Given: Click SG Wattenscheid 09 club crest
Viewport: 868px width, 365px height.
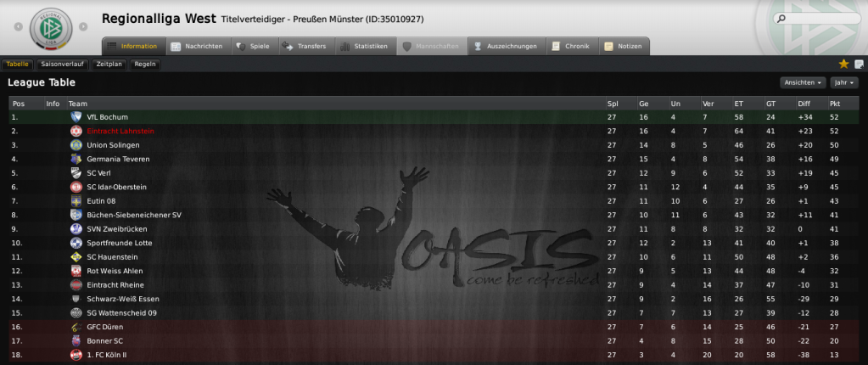Looking at the screenshot, I should (x=76, y=313).
